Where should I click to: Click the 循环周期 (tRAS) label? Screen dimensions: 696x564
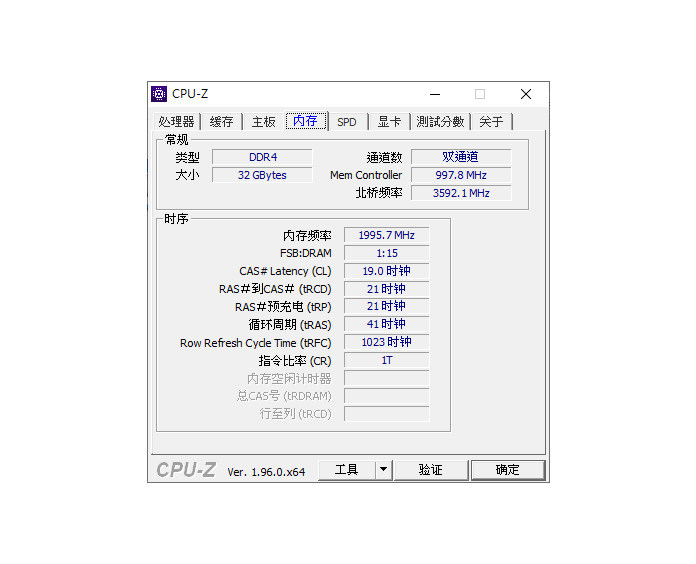click(x=290, y=325)
